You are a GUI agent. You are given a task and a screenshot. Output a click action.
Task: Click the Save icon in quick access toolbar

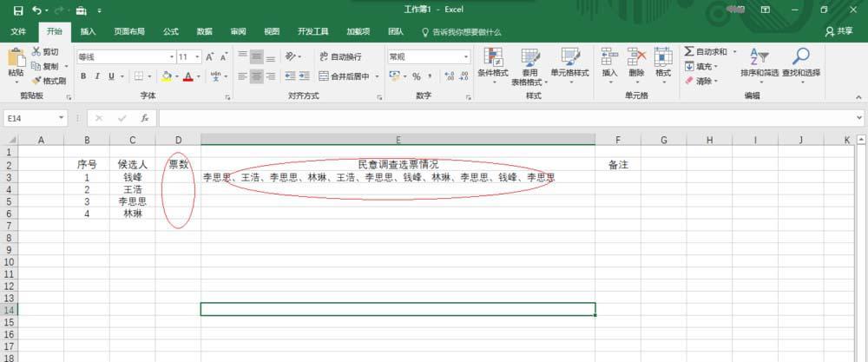(x=18, y=10)
